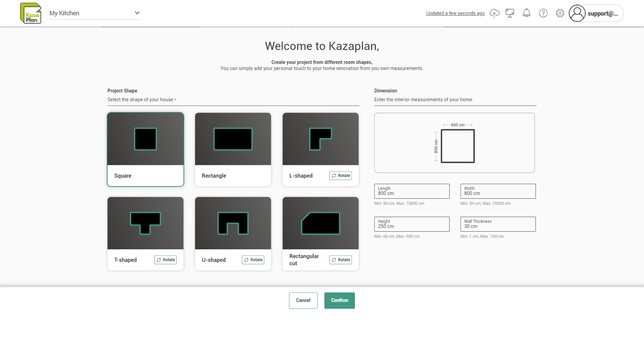Click the Square label text
644x344 pixels.
pos(123,176)
